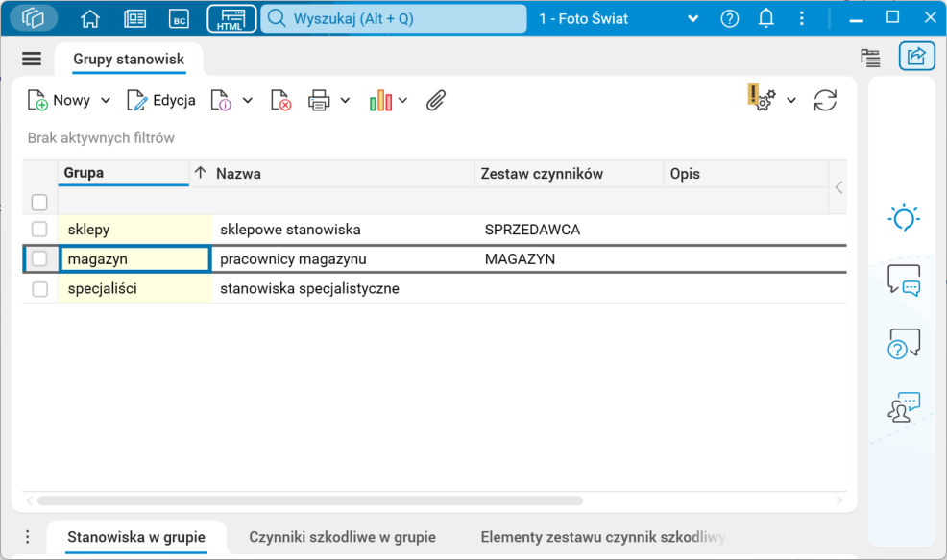Refresh the list using the refresh icon
The width and height of the screenshot is (947, 560).
pos(825,100)
